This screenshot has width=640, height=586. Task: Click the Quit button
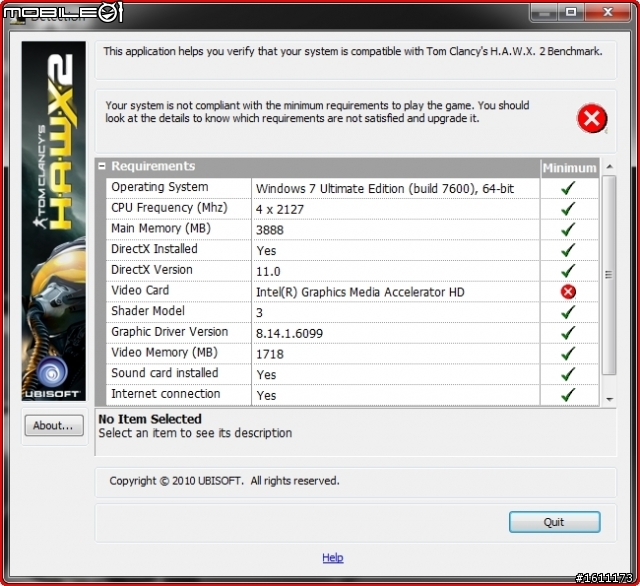554,522
